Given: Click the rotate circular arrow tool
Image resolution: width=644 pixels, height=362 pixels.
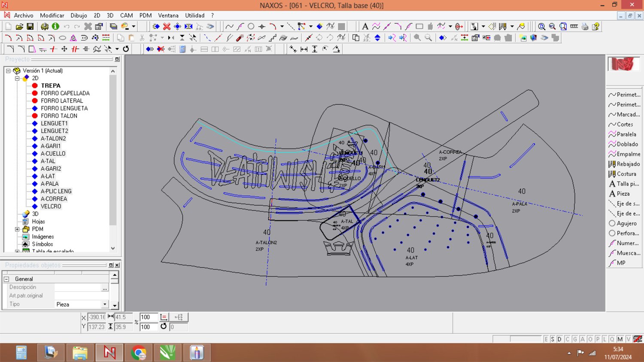Looking at the screenshot, I should (x=126, y=49).
